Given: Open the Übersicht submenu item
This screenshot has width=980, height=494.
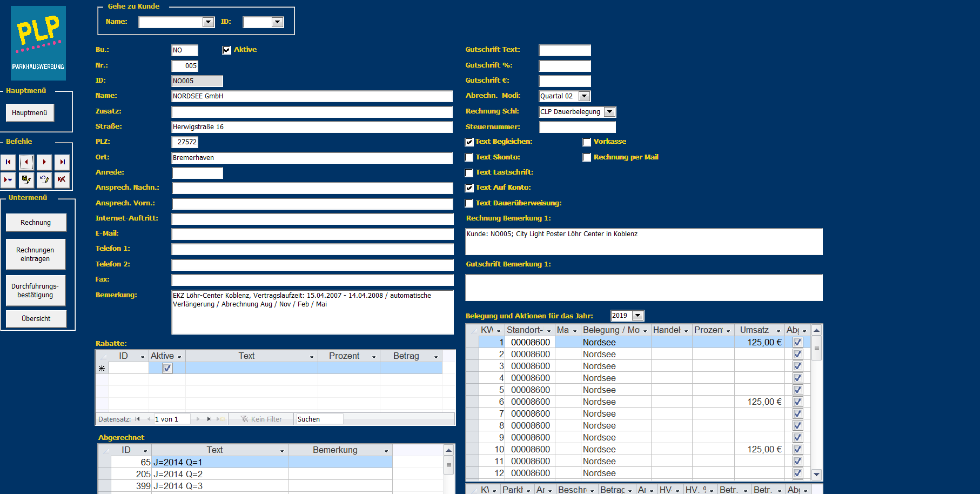Looking at the screenshot, I should 36,319.
